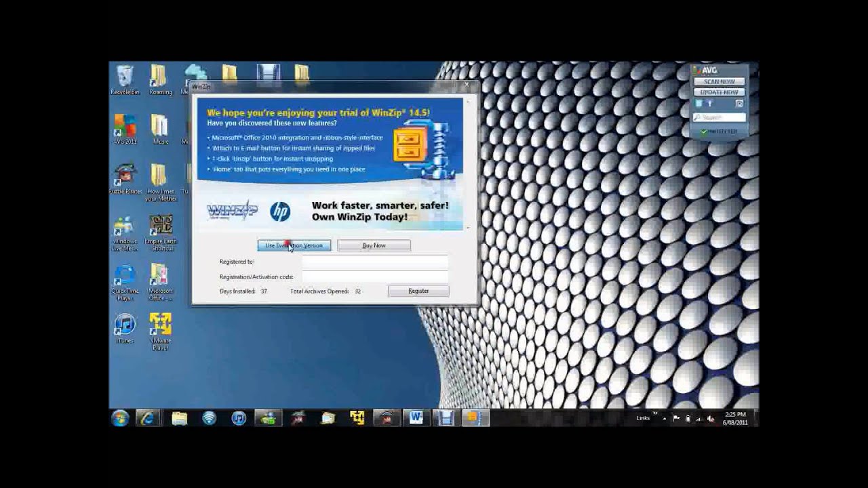Image resolution: width=868 pixels, height=488 pixels.
Task: Select the AVG 2011 desktop shortcut
Action: point(125,129)
